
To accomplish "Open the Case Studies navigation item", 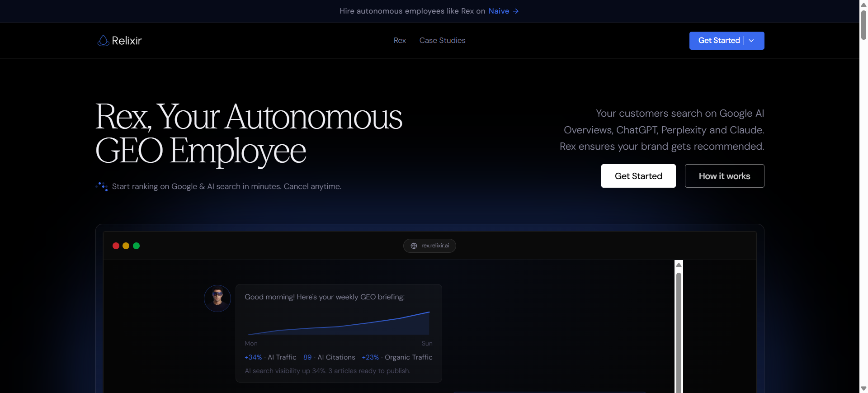I will pyautogui.click(x=442, y=41).
